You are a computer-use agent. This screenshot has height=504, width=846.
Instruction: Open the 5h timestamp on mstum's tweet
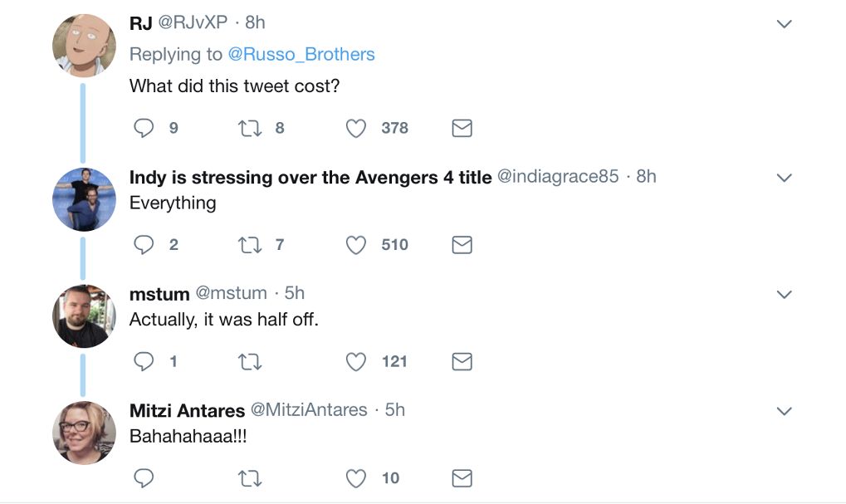295,293
